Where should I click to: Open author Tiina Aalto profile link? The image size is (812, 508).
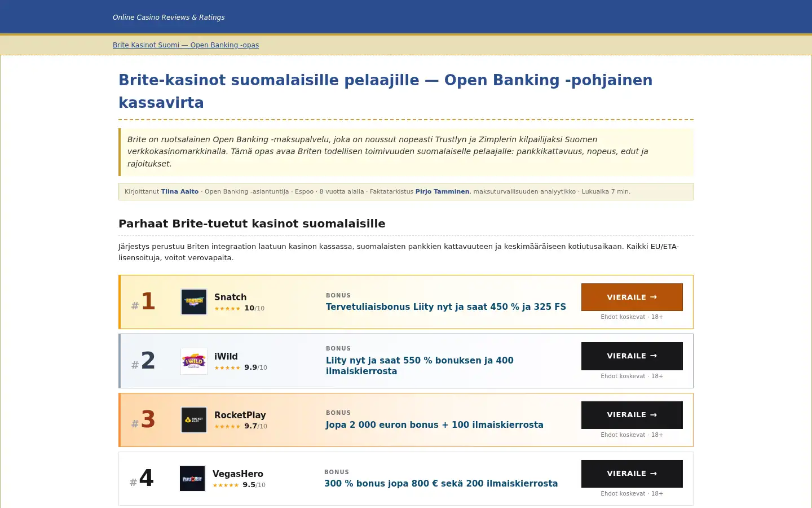click(x=180, y=191)
